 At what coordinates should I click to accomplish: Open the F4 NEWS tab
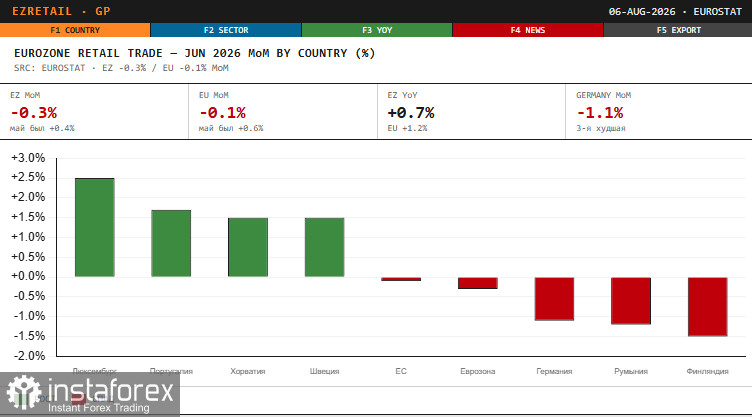point(528,30)
